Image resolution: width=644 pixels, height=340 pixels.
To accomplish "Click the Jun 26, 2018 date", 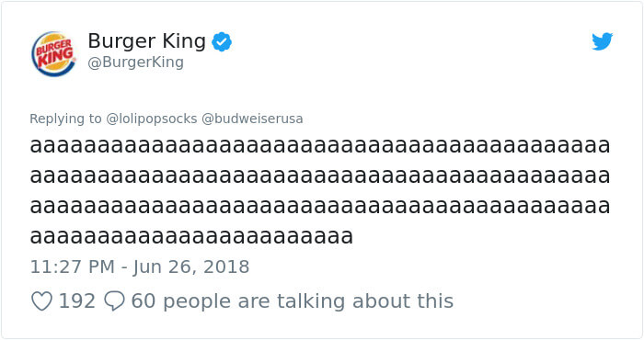I will (x=191, y=267).
